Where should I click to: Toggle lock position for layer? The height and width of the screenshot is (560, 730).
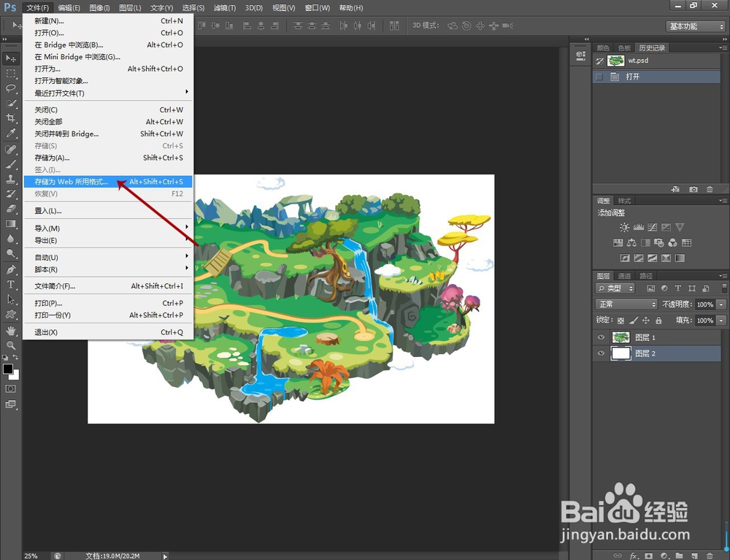coord(646,321)
